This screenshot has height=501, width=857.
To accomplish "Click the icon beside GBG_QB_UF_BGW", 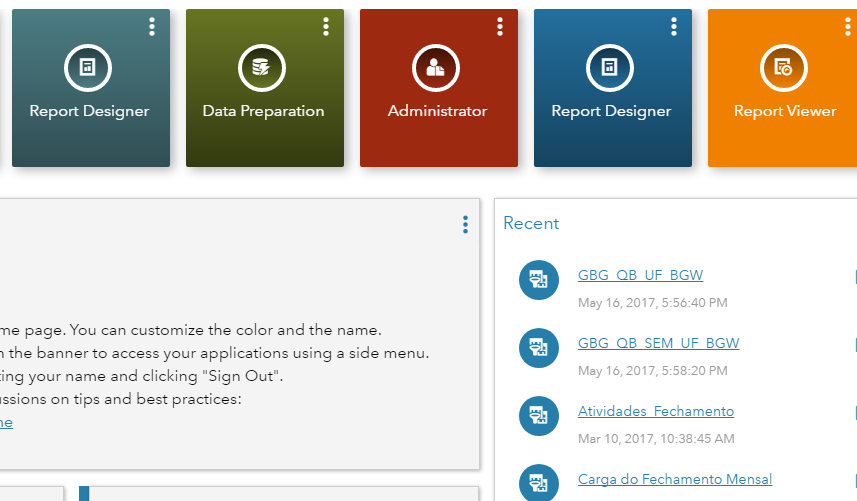I will coord(539,279).
